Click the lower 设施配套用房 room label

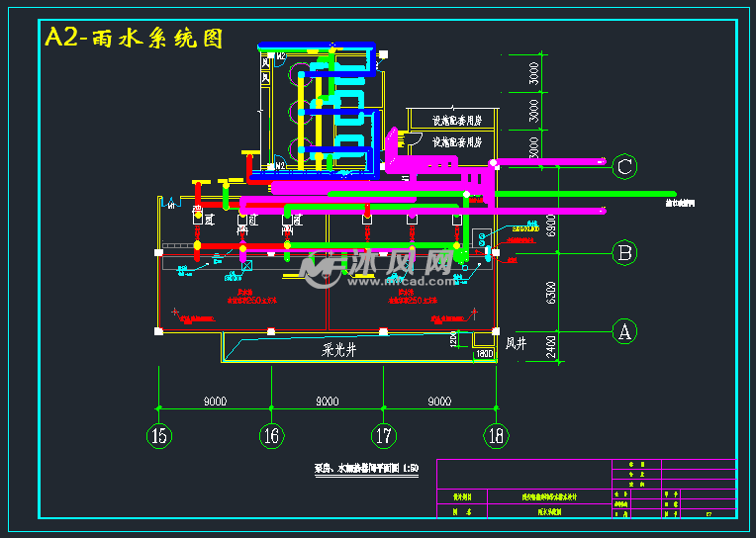point(455,142)
